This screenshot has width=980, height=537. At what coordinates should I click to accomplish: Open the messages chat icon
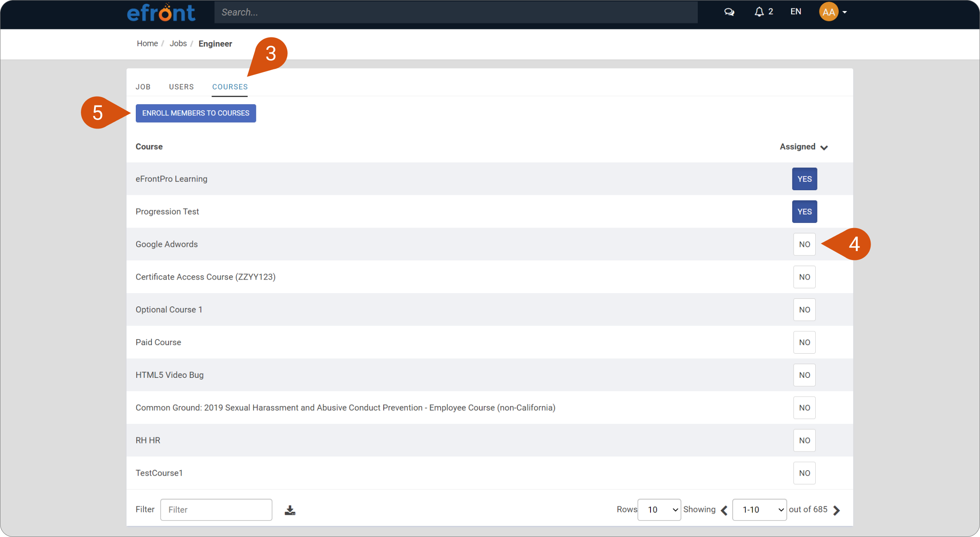(x=729, y=12)
